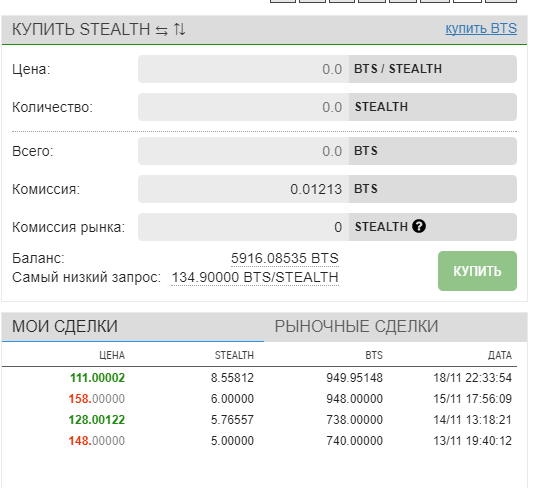540x488 pixels.
Task: Click the horizontal swap arrows icon
Action: [162, 30]
